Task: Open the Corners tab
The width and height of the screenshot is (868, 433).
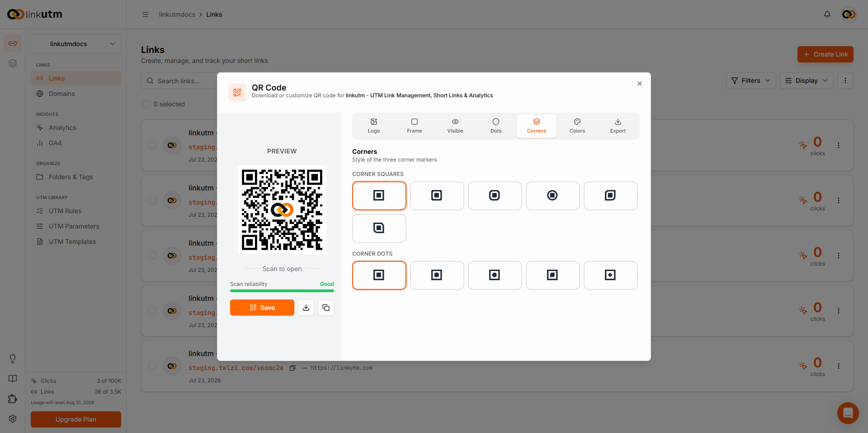Action: click(x=537, y=126)
